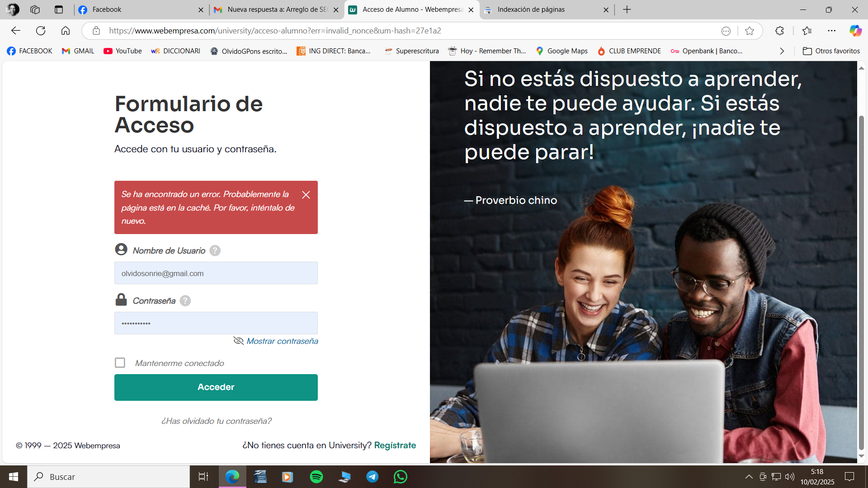Click ¿Has olvidado tu contraseña? link
This screenshot has height=488, width=868.
[x=216, y=421]
